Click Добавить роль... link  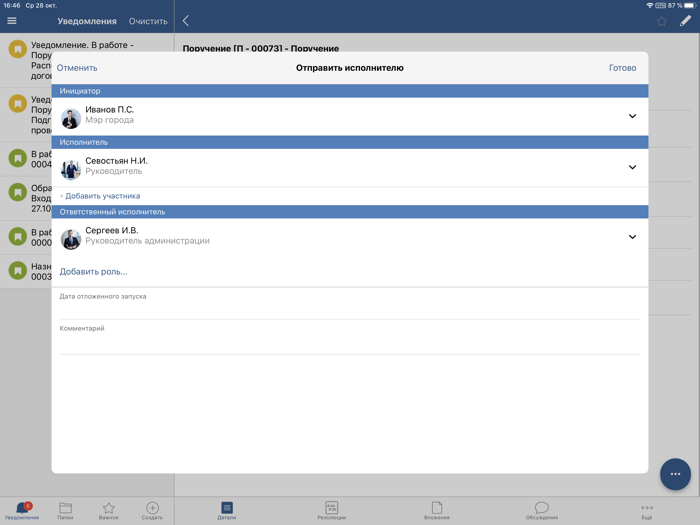coord(93,271)
